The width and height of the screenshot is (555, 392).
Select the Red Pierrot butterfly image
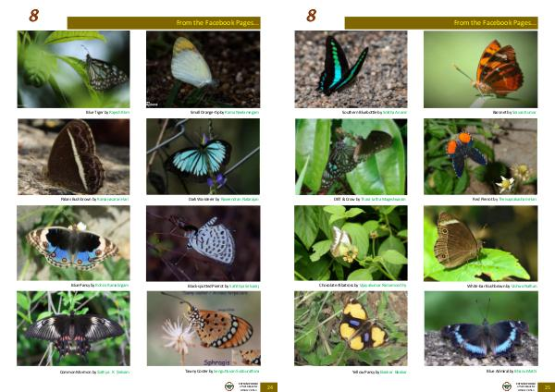click(x=481, y=156)
